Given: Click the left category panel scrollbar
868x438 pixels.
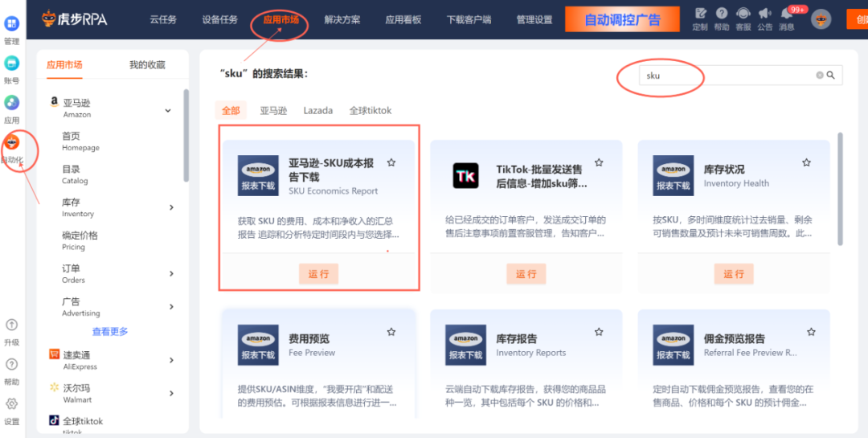Looking at the screenshot, I should [x=186, y=136].
